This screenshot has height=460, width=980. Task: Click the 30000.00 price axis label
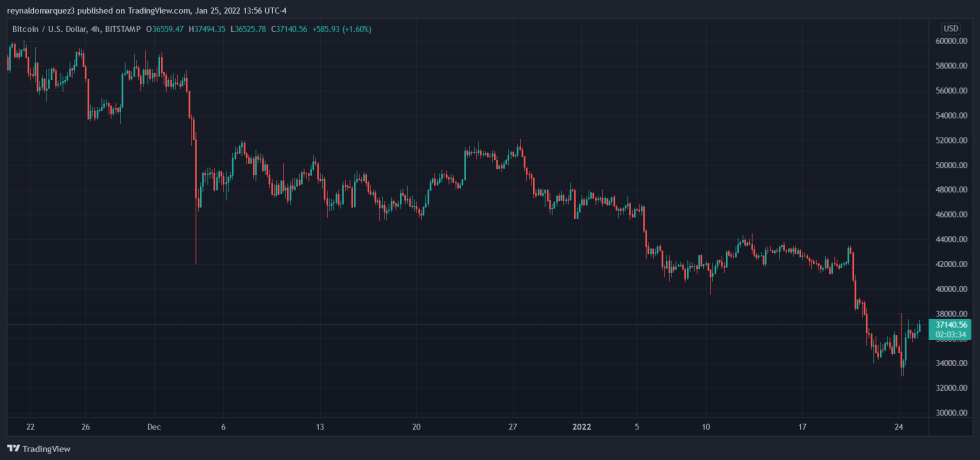coord(949,412)
